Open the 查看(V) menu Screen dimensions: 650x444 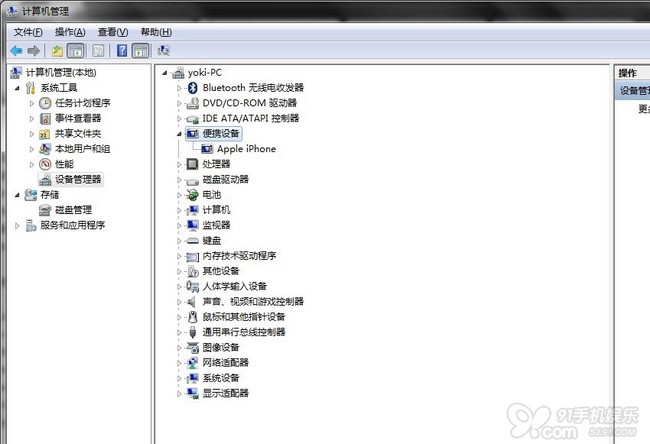[x=113, y=32]
